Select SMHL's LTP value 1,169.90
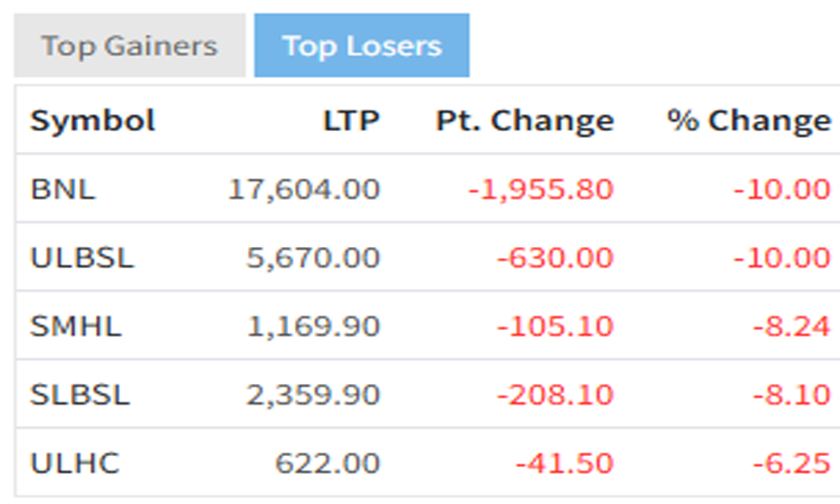This screenshot has height=504, width=840. [x=312, y=326]
